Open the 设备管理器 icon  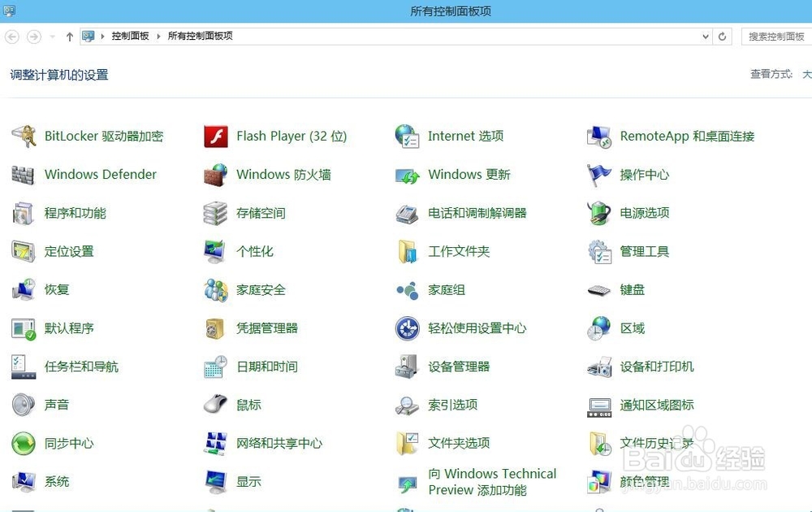click(407, 367)
